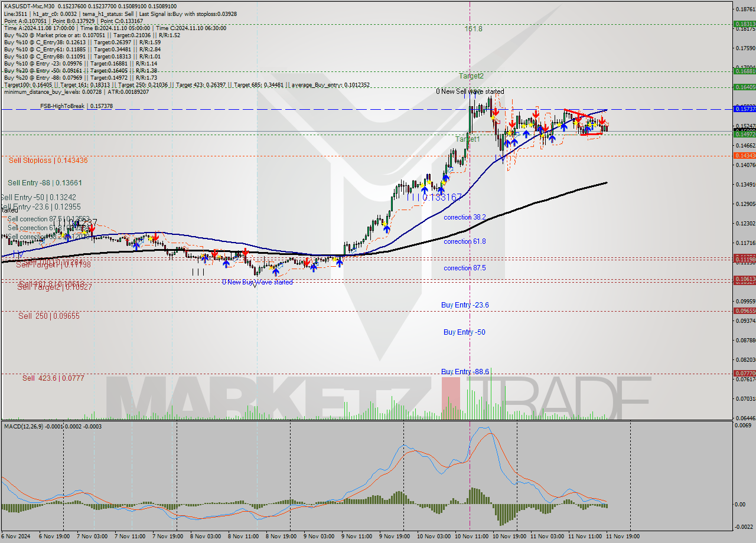Select the red 0.07770 price tag
The width and height of the screenshot is (756, 543).
pyautogui.click(x=744, y=373)
